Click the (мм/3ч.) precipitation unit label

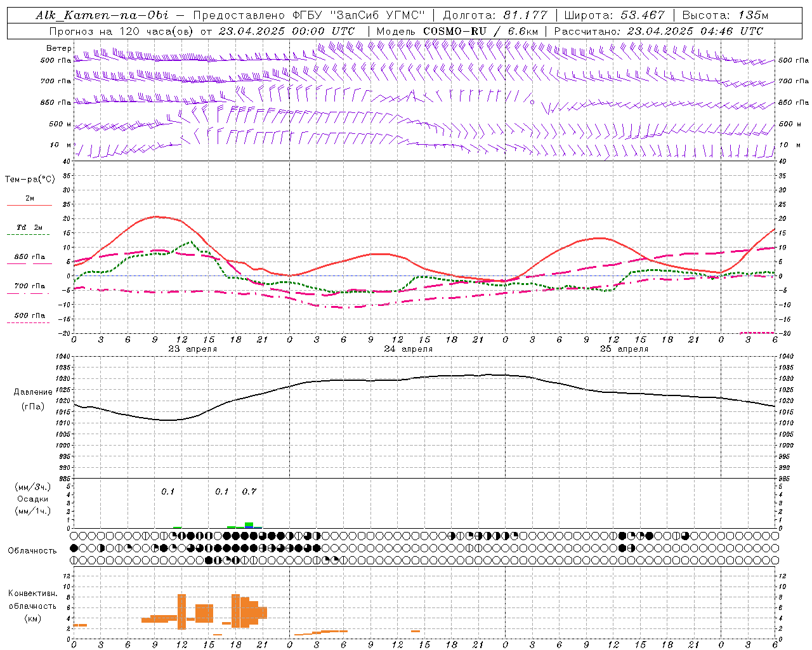(33, 487)
